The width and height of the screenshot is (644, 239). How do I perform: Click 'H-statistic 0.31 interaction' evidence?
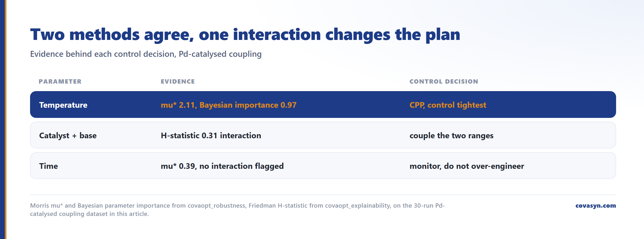[211, 136]
